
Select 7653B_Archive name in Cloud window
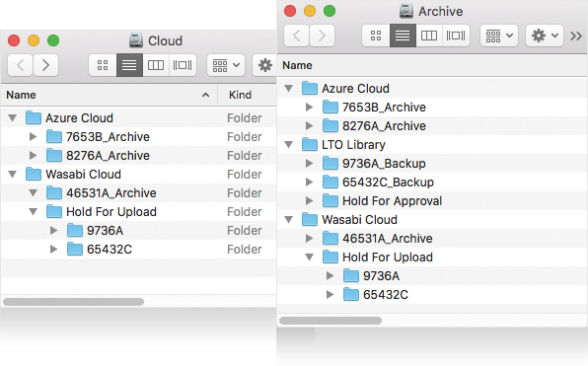click(108, 137)
